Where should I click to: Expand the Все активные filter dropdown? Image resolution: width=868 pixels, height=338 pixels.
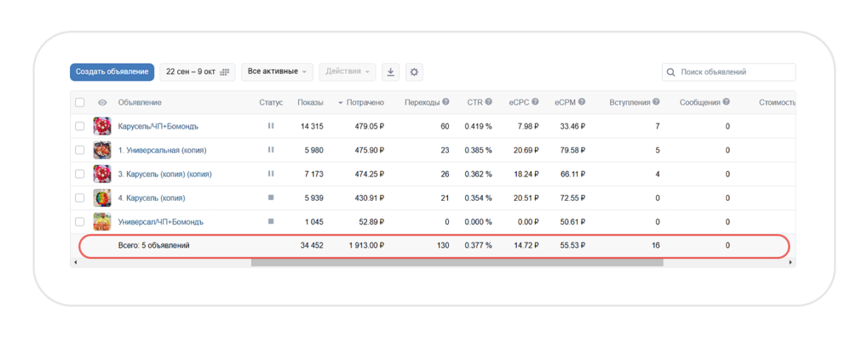click(x=277, y=72)
